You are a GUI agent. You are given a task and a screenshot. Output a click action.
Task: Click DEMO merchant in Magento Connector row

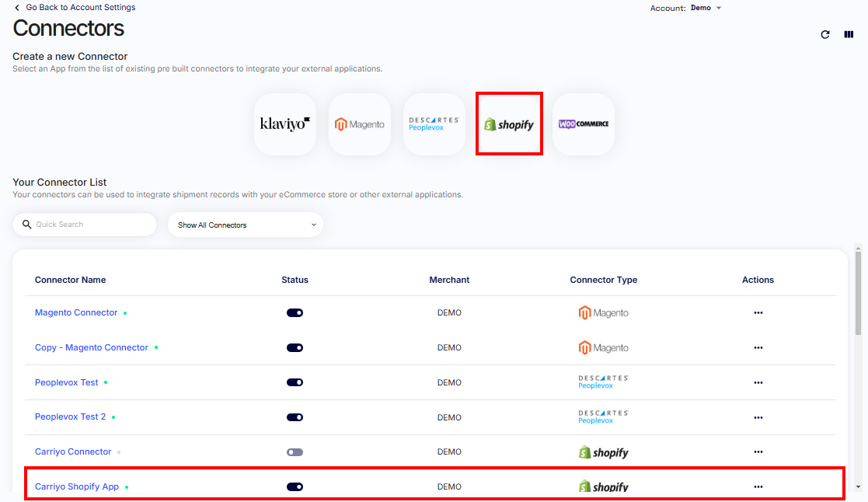click(x=449, y=312)
